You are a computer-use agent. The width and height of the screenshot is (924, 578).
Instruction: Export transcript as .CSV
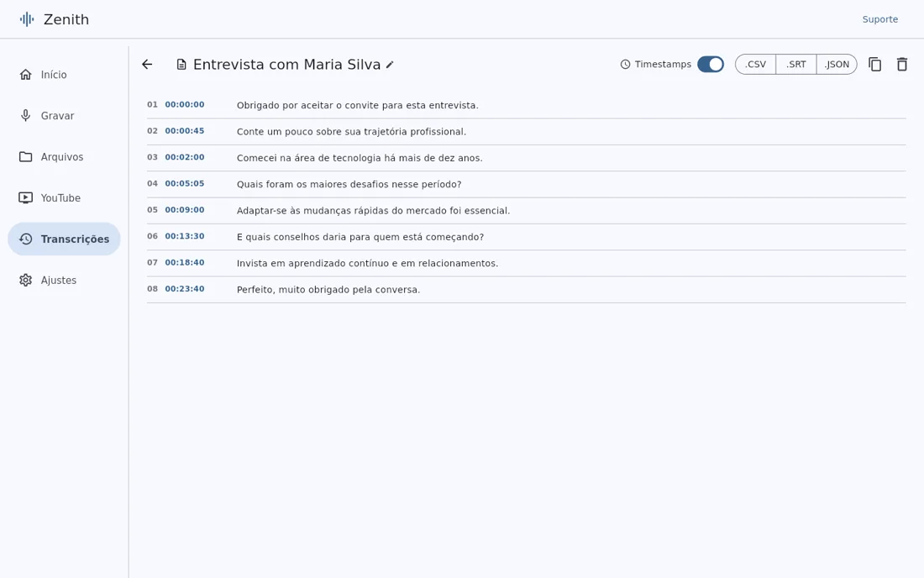[755, 64]
